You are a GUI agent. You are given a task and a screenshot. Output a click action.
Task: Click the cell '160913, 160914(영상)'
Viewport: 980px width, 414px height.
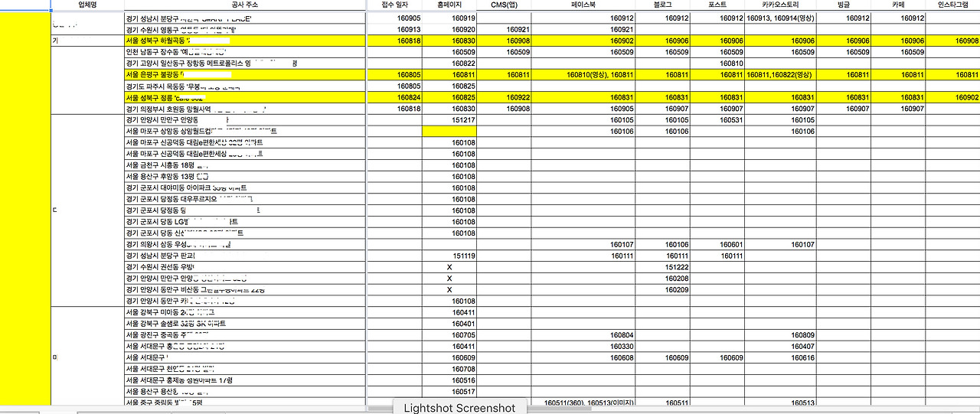click(781, 18)
